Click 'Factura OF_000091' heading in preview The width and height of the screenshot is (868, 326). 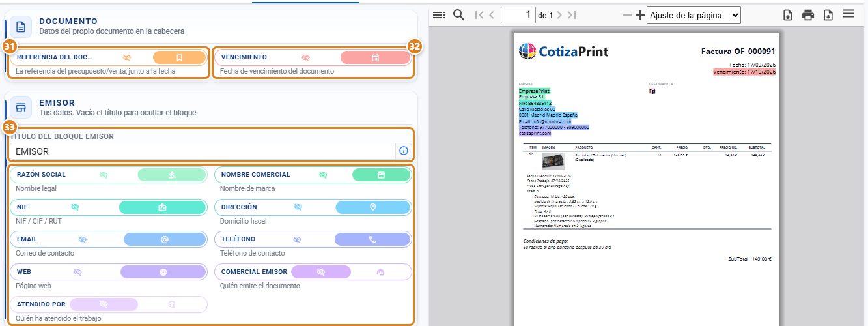[738, 51]
